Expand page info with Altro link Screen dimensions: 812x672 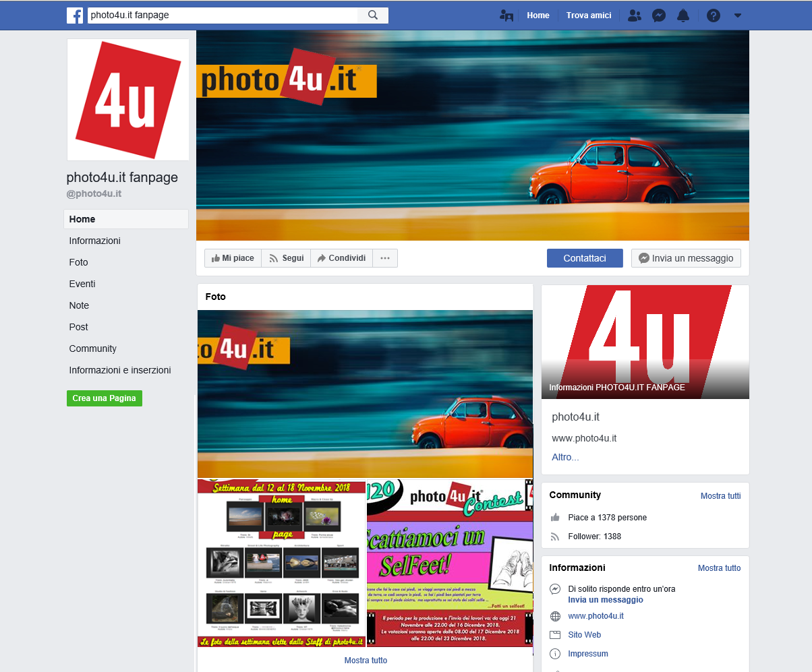[x=565, y=457]
